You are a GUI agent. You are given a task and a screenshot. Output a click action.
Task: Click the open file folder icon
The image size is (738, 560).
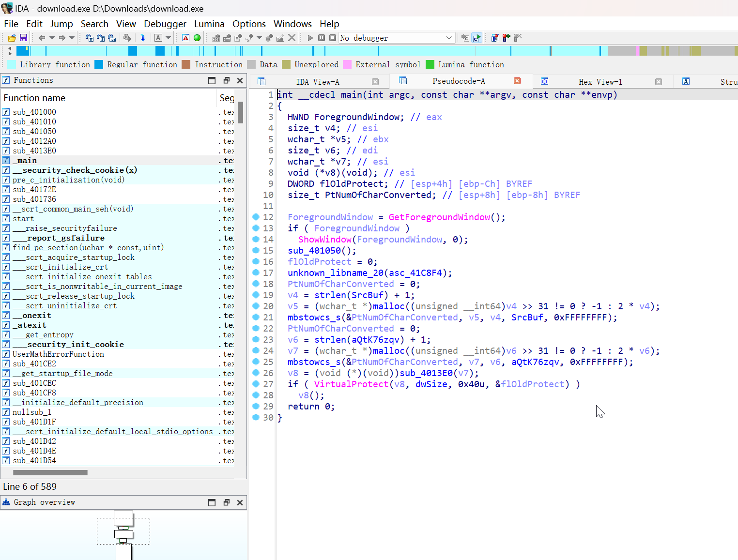12,38
